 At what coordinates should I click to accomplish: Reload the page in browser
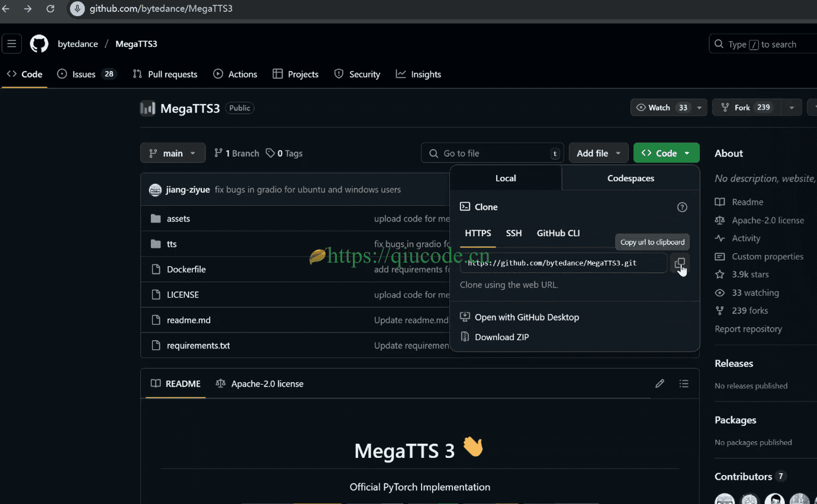(x=50, y=9)
